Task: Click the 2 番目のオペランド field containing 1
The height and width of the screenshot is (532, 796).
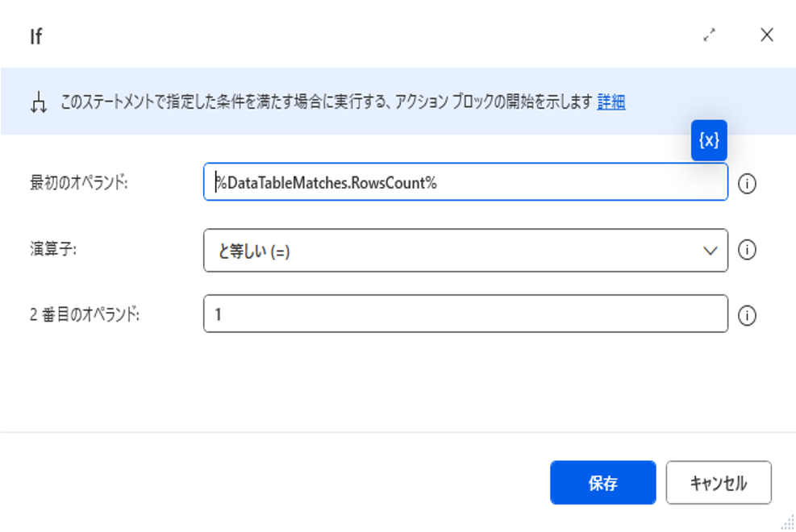Action: coord(465,316)
